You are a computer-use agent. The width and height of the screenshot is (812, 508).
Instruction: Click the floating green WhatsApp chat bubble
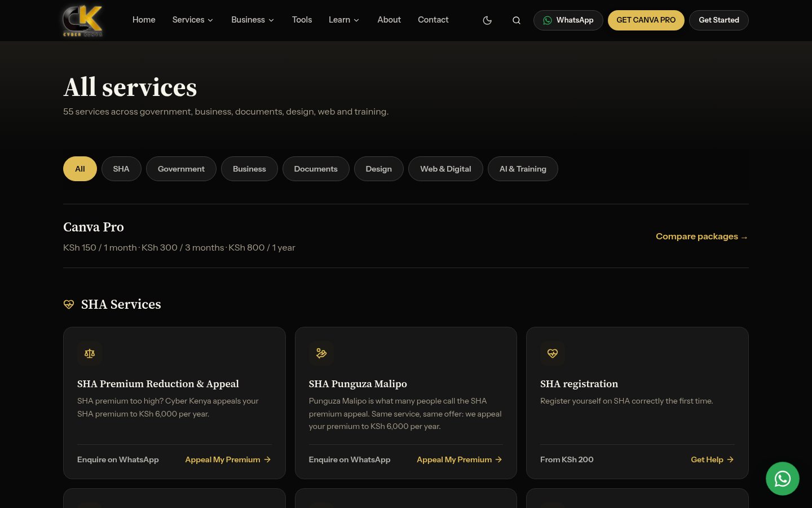coord(782,479)
